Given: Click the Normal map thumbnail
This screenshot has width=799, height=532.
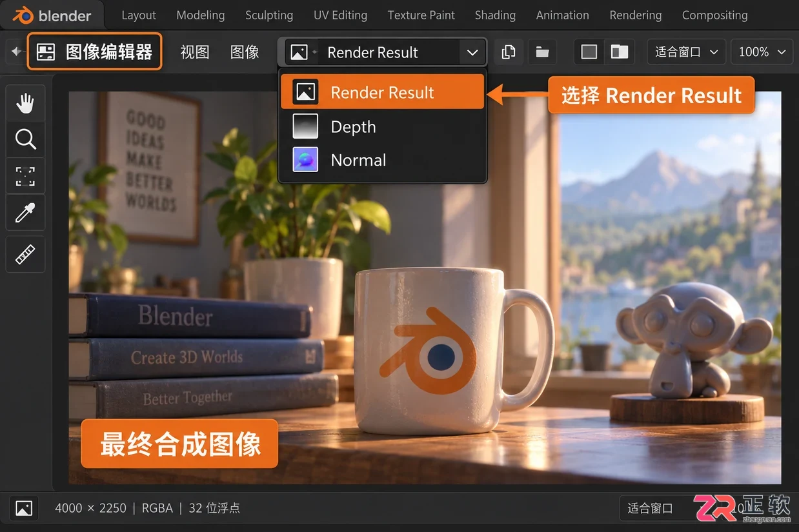Looking at the screenshot, I should point(305,159).
